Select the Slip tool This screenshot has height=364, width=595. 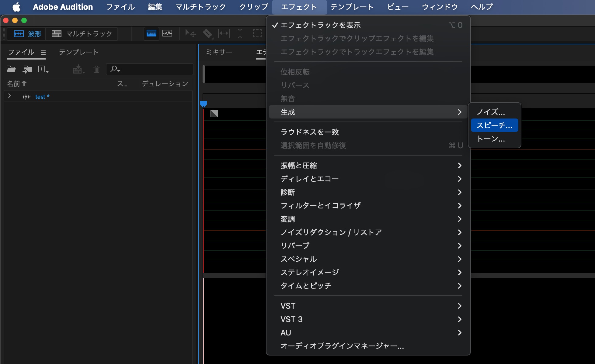(224, 33)
